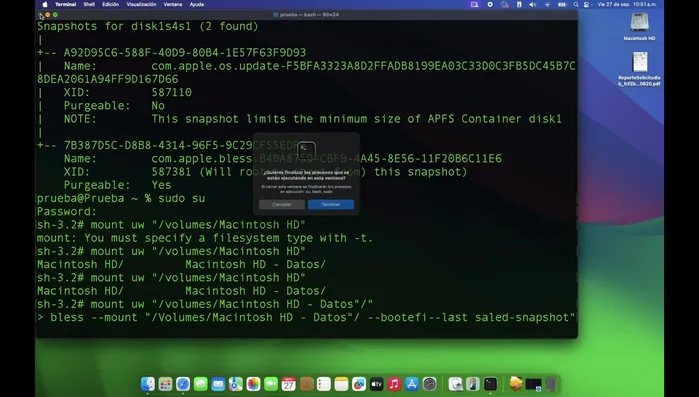This screenshot has width=699, height=397.
Task: Click the battery status menu bar icon
Action: point(562,4)
